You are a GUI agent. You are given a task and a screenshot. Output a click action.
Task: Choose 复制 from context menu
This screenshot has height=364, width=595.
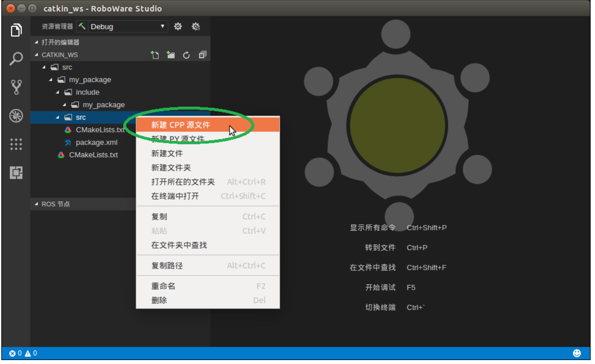pyautogui.click(x=208, y=217)
